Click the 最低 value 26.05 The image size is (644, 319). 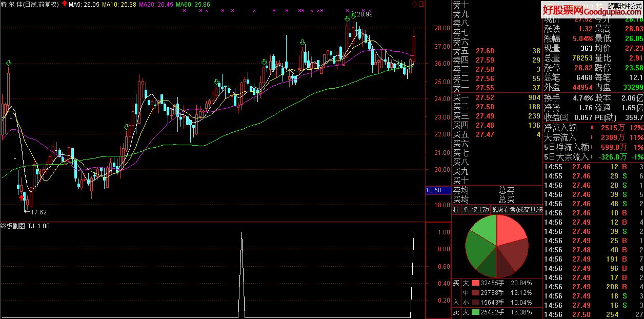click(x=634, y=38)
